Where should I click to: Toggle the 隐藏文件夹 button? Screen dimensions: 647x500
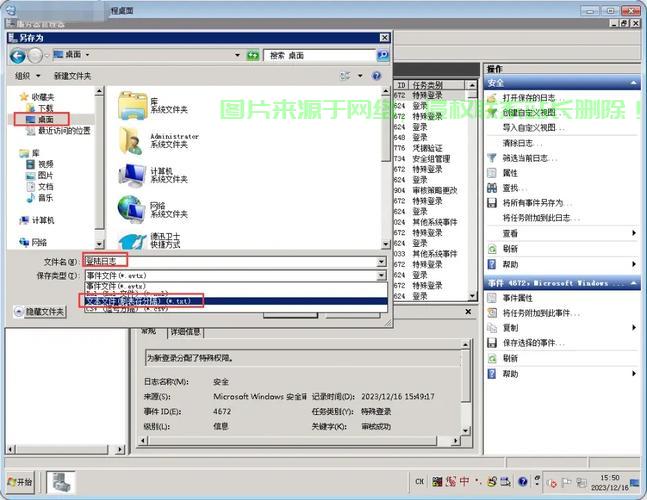pyautogui.click(x=40, y=311)
